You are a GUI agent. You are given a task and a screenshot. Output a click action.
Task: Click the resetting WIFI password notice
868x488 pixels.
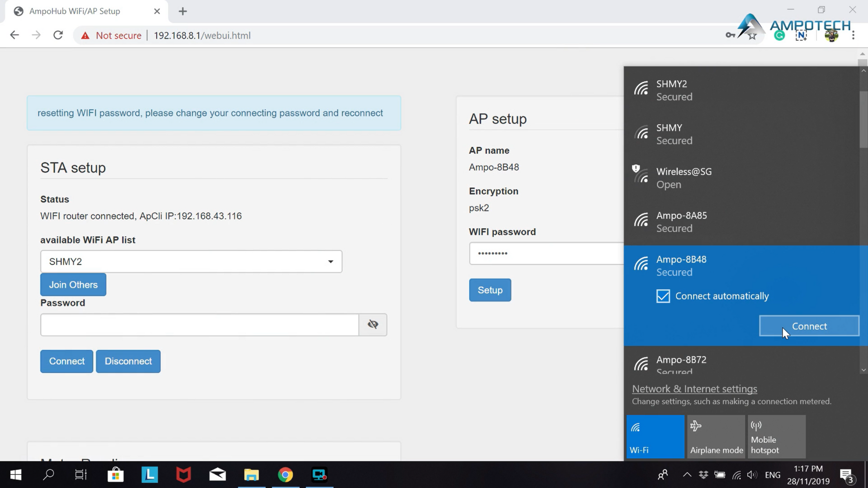coord(214,113)
